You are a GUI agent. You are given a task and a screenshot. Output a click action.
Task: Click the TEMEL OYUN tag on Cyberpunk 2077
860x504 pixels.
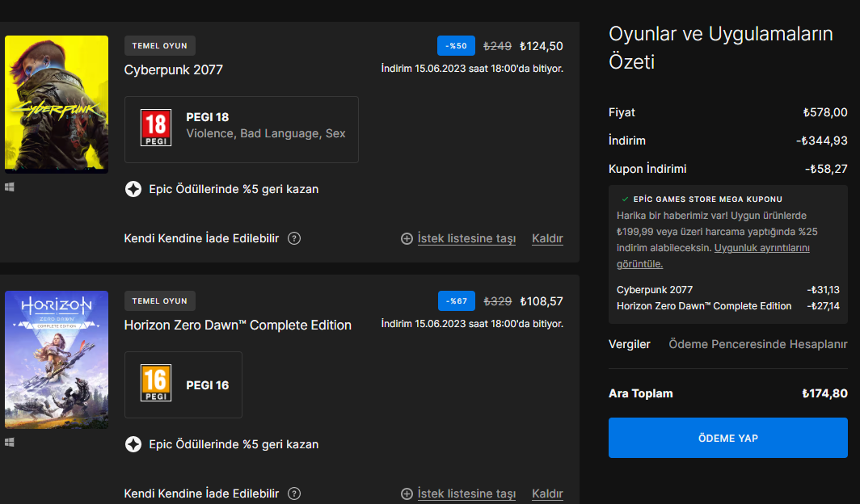(x=159, y=46)
